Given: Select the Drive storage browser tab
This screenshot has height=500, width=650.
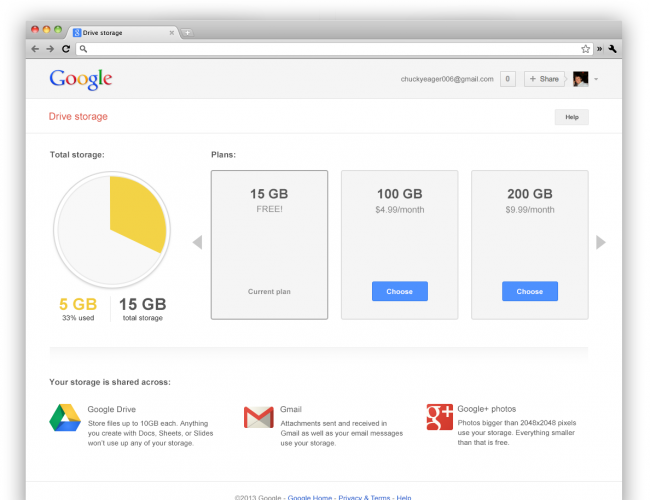Looking at the screenshot, I should [123, 33].
